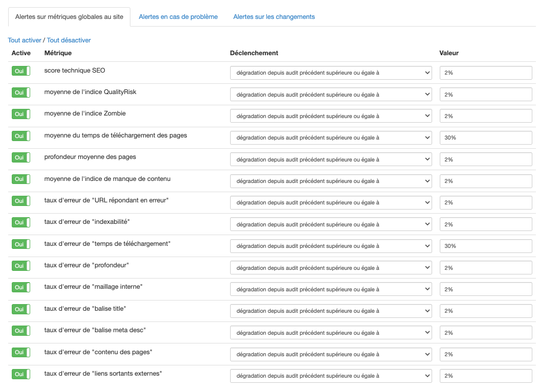This screenshot has height=392, width=540.
Task: Click the value field for "balise meta desc"
Action: (x=485, y=332)
